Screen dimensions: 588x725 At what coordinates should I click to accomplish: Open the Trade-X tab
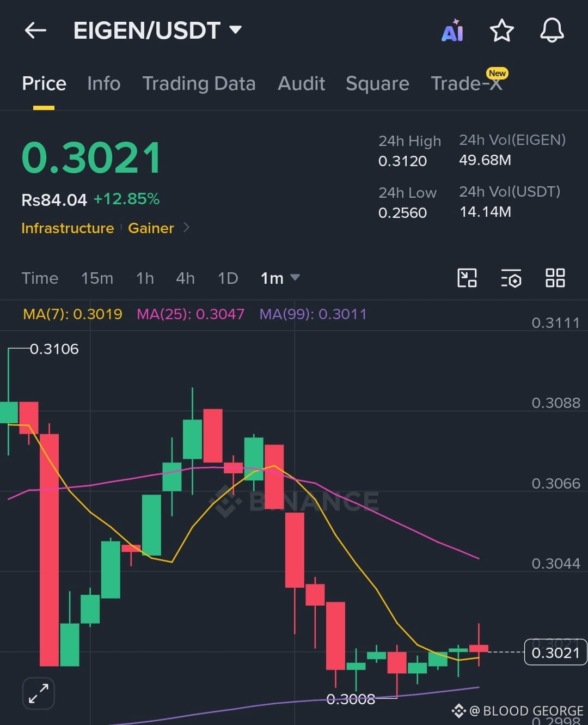tap(467, 83)
